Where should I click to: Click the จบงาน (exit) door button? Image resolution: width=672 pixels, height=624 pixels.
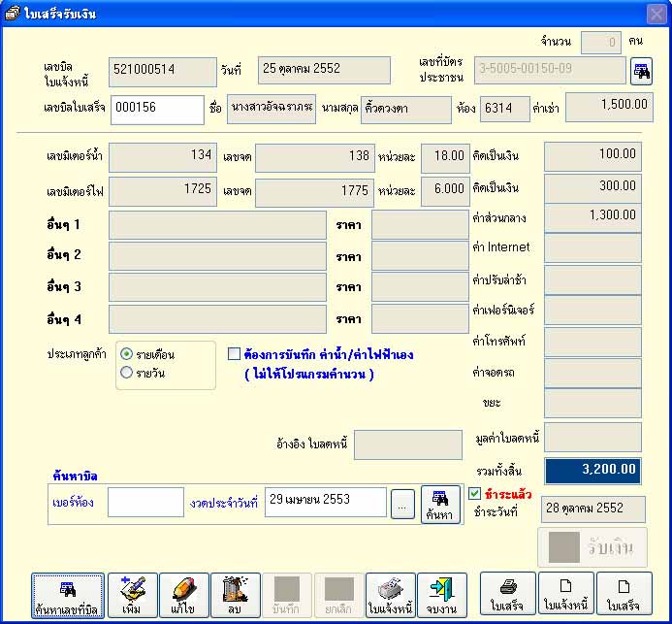pyautogui.click(x=442, y=596)
